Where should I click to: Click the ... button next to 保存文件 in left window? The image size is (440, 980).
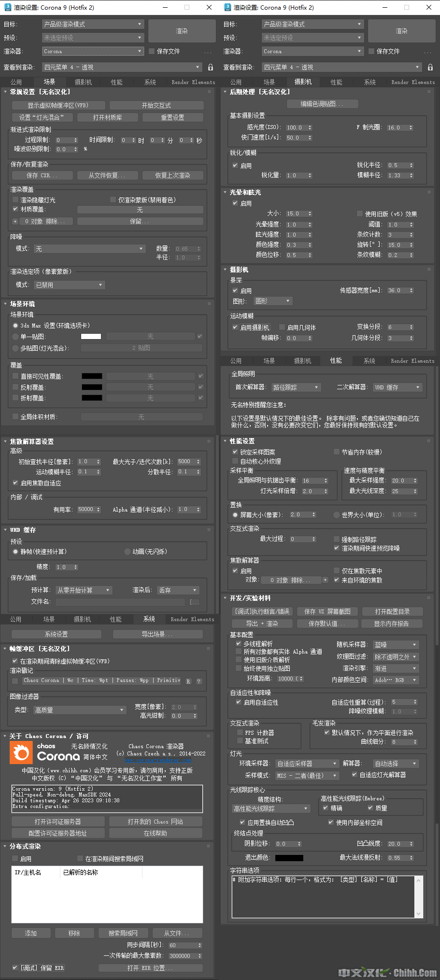click(208, 52)
